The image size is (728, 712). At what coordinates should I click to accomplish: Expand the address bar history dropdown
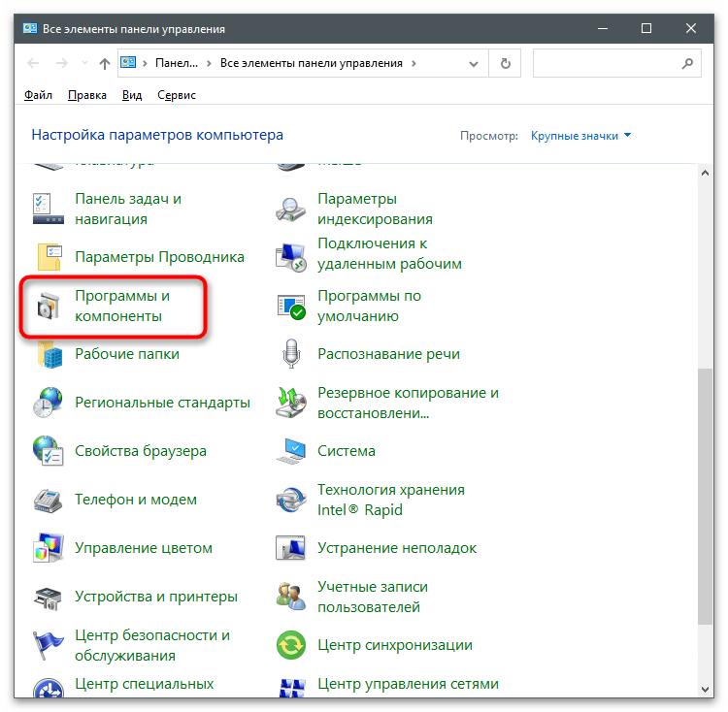[x=473, y=64]
